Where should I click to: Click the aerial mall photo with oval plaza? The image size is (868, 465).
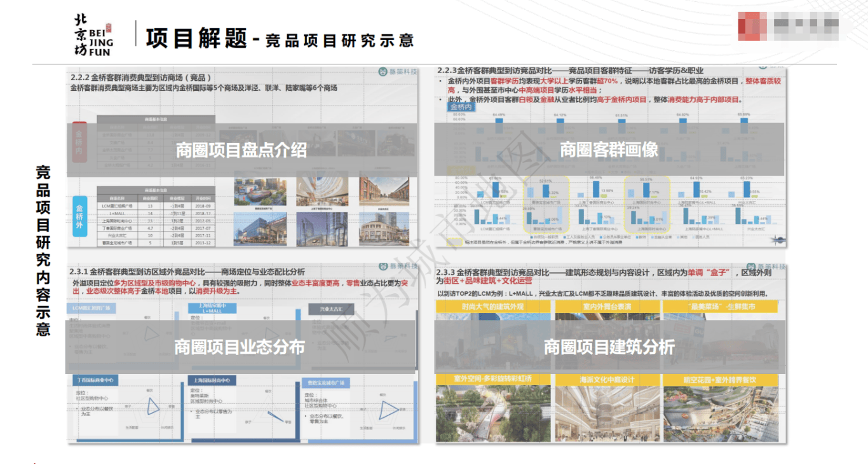point(260,191)
